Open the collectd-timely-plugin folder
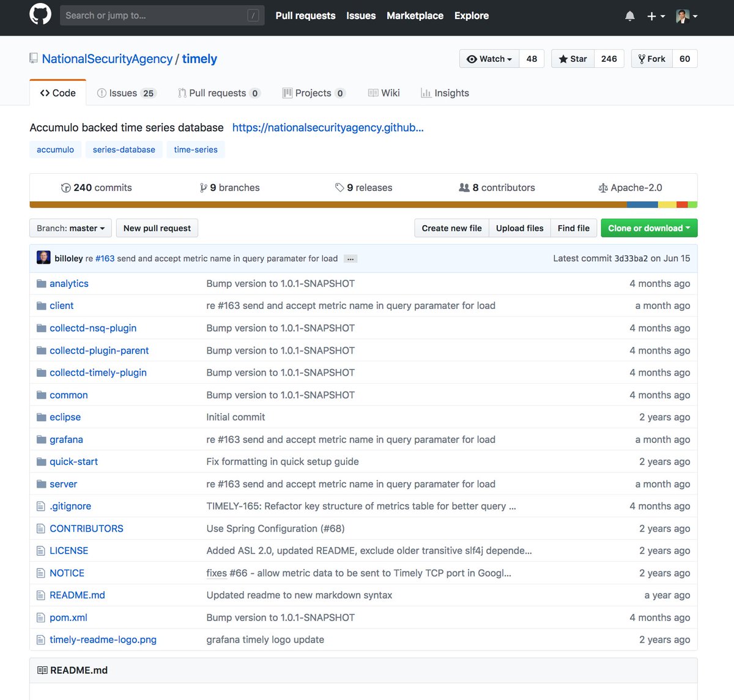The image size is (734, 700). pyautogui.click(x=98, y=372)
